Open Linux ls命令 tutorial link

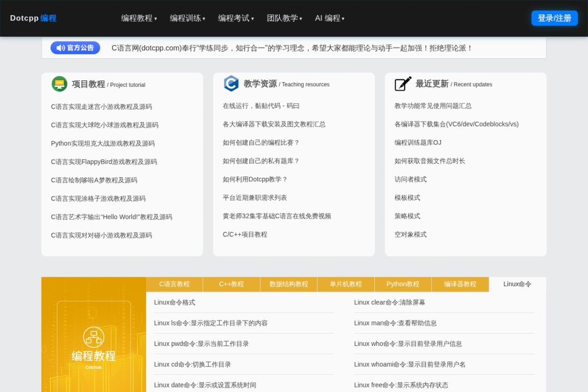(x=211, y=323)
